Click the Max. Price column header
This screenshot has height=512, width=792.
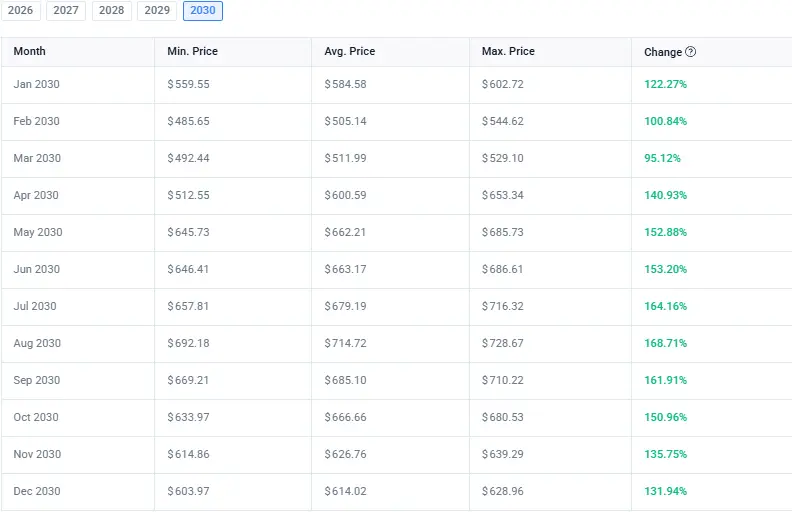(x=508, y=52)
